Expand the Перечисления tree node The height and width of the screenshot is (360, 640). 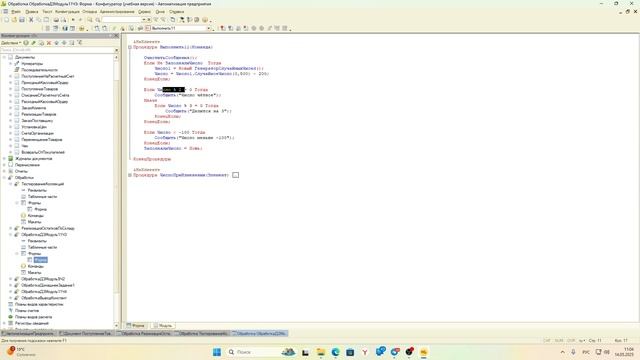pos(4,165)
